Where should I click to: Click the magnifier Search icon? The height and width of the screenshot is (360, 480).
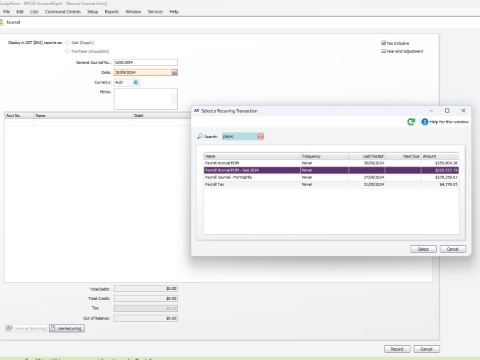point(200,136)
